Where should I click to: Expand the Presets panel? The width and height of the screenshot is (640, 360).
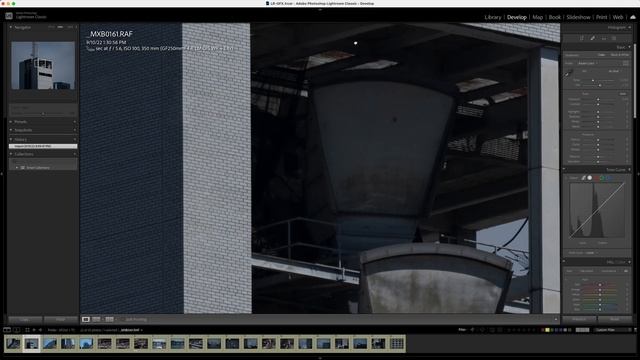11,122
